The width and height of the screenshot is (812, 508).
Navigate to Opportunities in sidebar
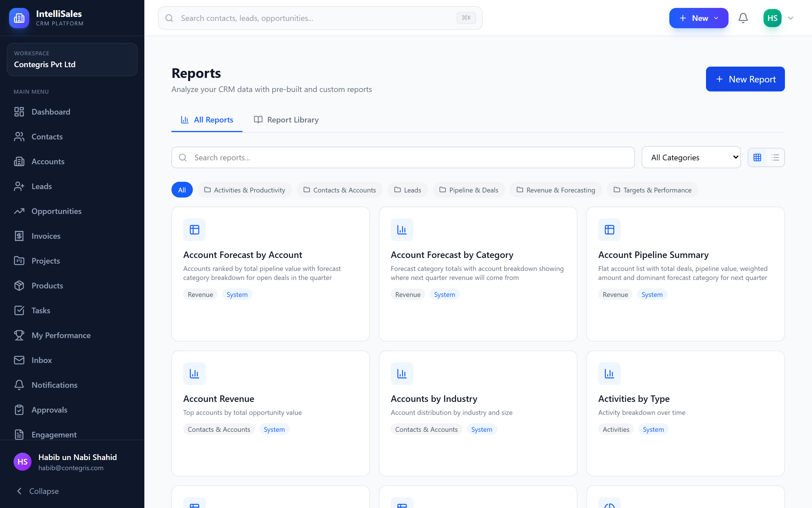[72, 211]
